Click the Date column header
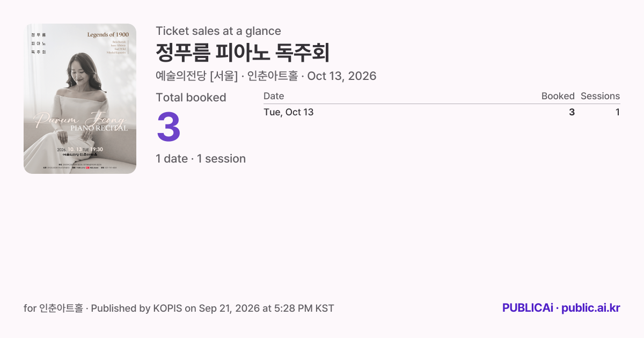This screenshot has width=644, height=338. (x=274, y=96)
